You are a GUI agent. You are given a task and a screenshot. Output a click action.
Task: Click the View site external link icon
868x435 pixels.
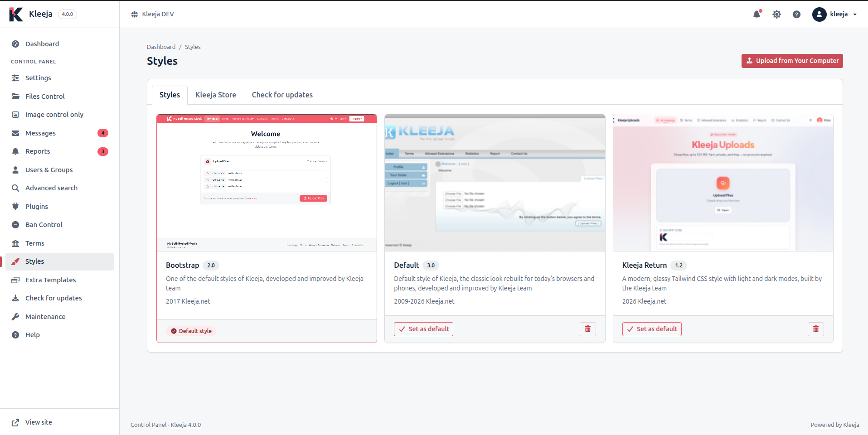15,422
